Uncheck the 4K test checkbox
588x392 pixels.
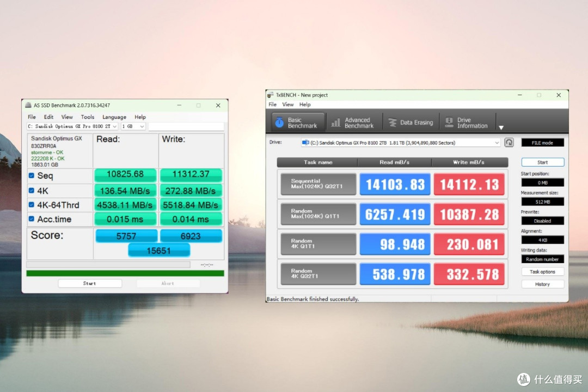[x=32, y=191]
